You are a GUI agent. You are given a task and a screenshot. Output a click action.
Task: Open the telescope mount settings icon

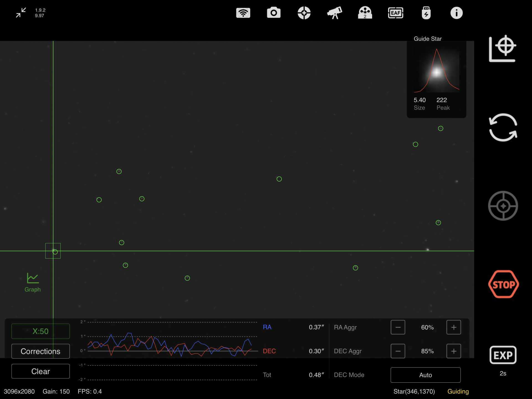(334, 13)
